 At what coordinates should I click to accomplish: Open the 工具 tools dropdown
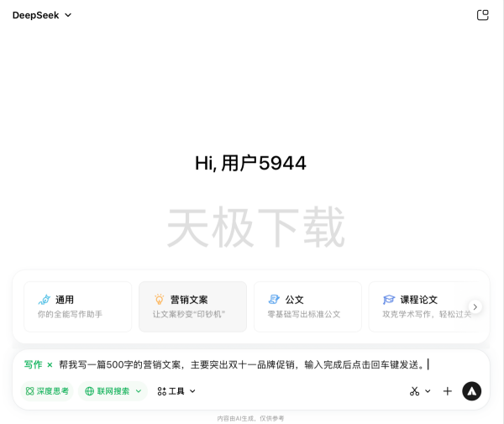pos(176,391)
